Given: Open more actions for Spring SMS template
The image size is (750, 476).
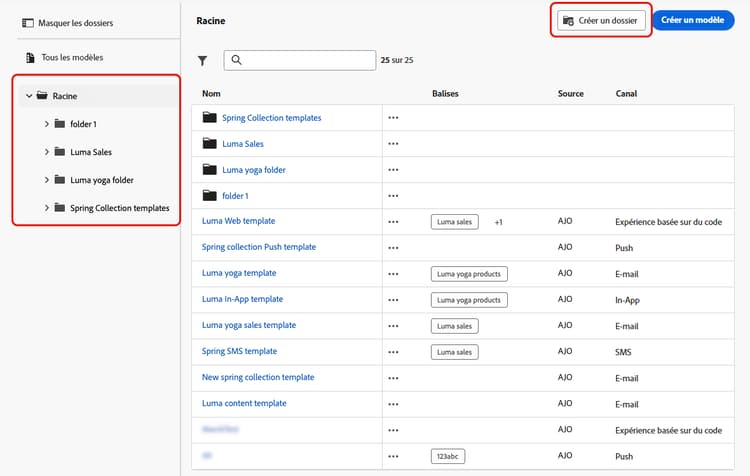Looking at the screenshot, I should 393,352.
